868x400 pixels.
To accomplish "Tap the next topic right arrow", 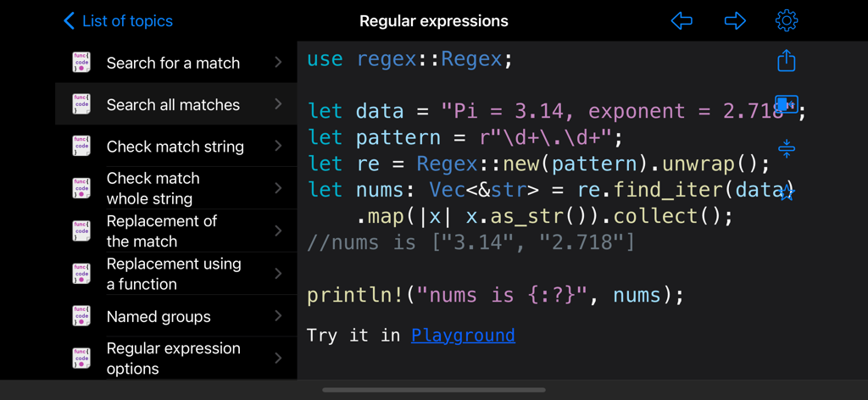I will [735, 21].
